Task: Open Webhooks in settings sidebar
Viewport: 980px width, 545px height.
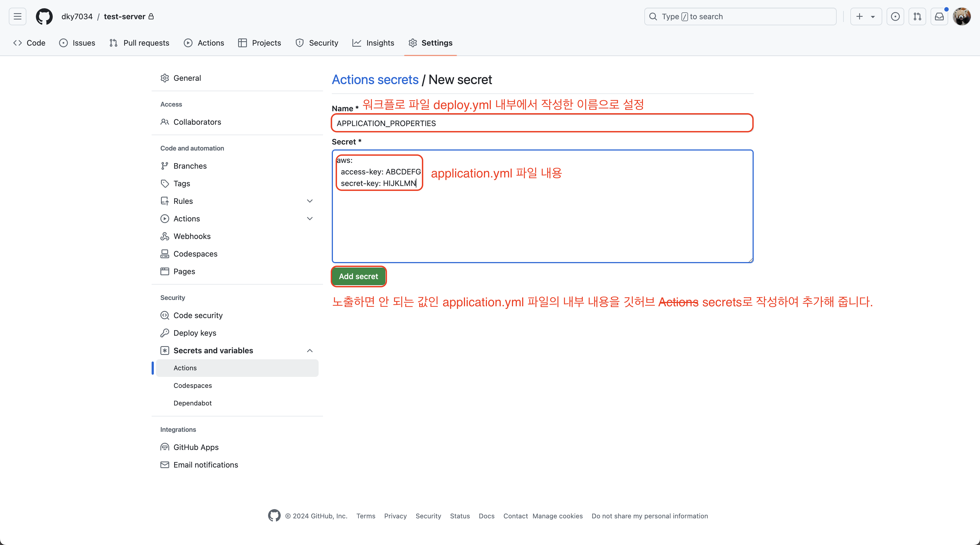Action: [x=192, y=236]
